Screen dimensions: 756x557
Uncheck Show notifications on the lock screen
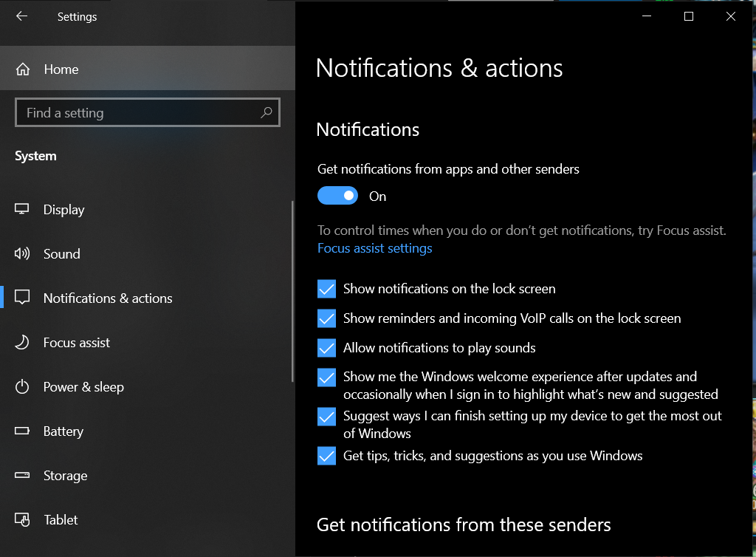click(326, 289)
